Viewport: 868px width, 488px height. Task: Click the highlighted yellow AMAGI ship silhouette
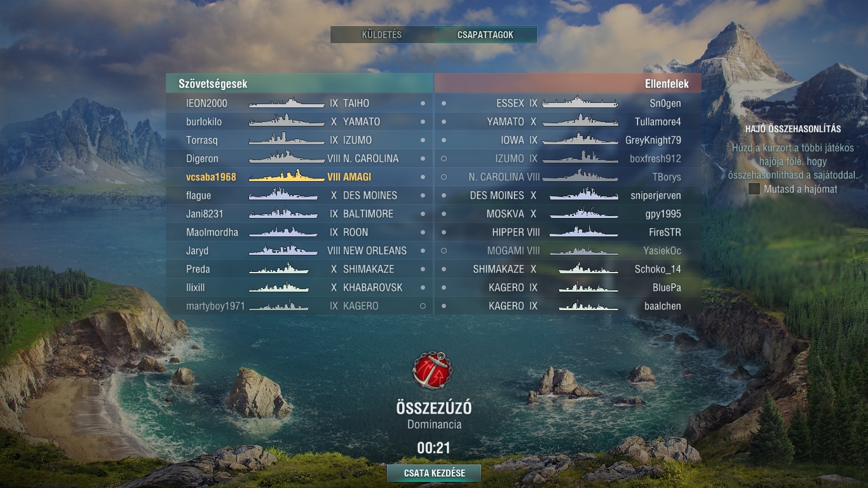(287, 177)
